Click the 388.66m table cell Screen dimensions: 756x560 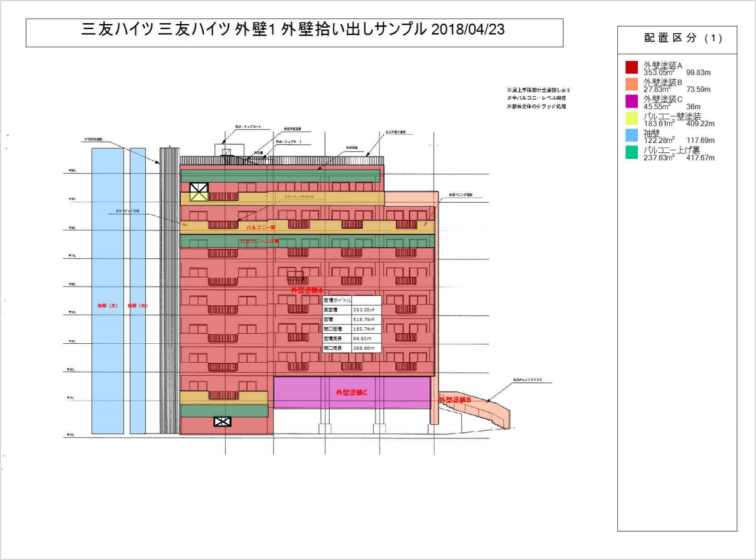pos(366,349)
